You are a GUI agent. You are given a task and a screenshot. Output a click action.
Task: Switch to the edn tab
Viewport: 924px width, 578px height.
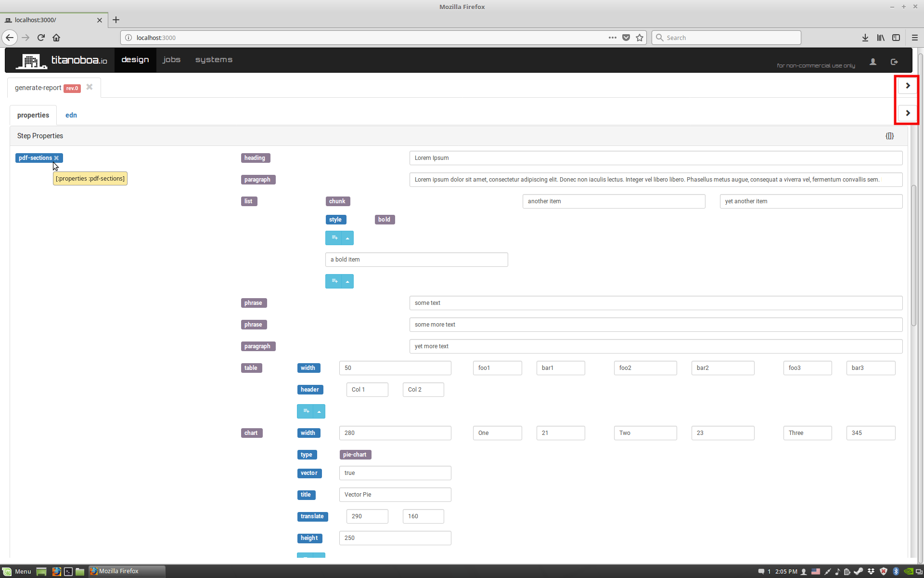[x=71, y=115]
